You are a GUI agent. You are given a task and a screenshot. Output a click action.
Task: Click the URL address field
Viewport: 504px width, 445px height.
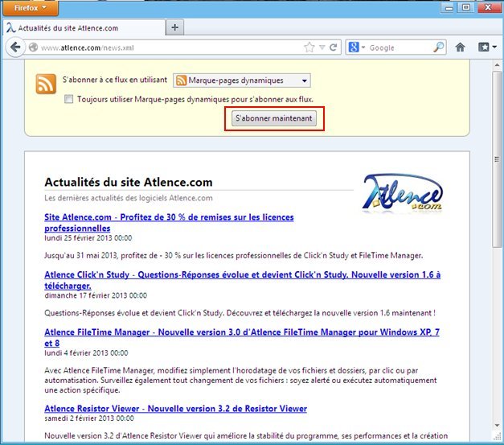click(x=170, y=47)
